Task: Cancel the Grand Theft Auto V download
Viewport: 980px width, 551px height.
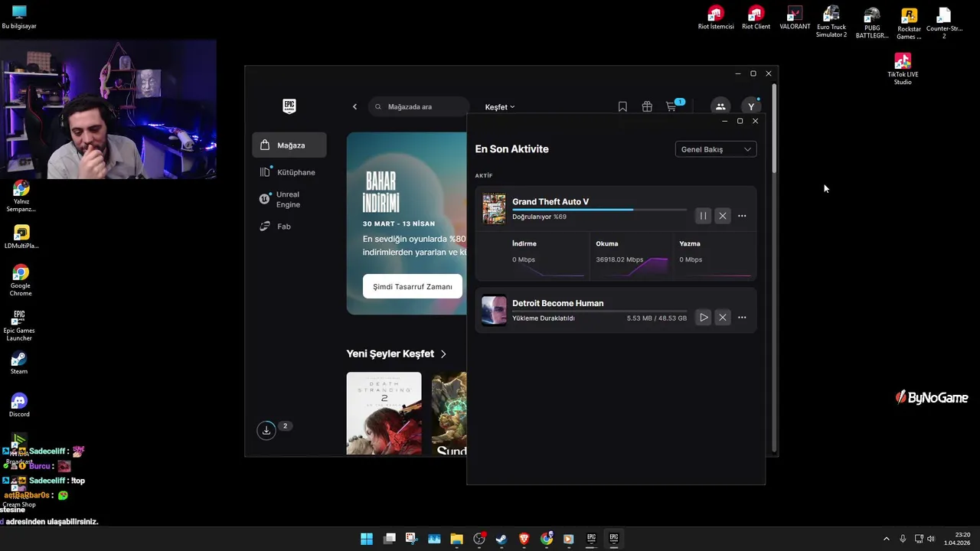Action: point(722,216)
